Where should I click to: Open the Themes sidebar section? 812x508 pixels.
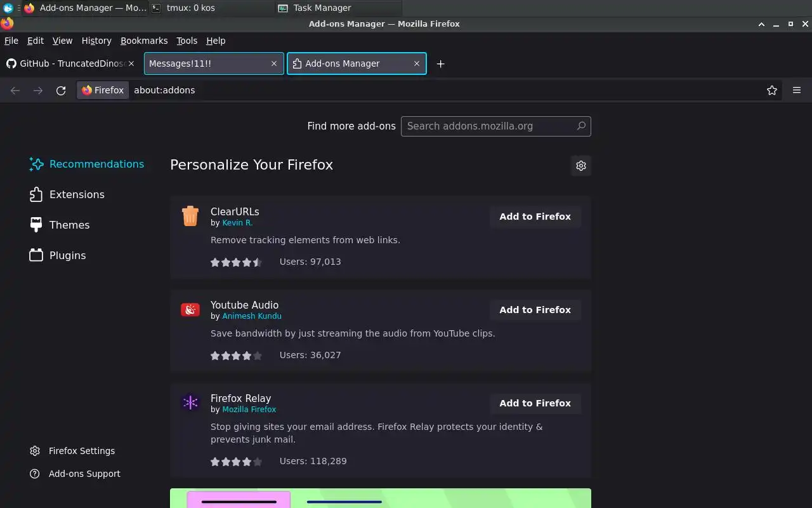(x=60, y=225)
